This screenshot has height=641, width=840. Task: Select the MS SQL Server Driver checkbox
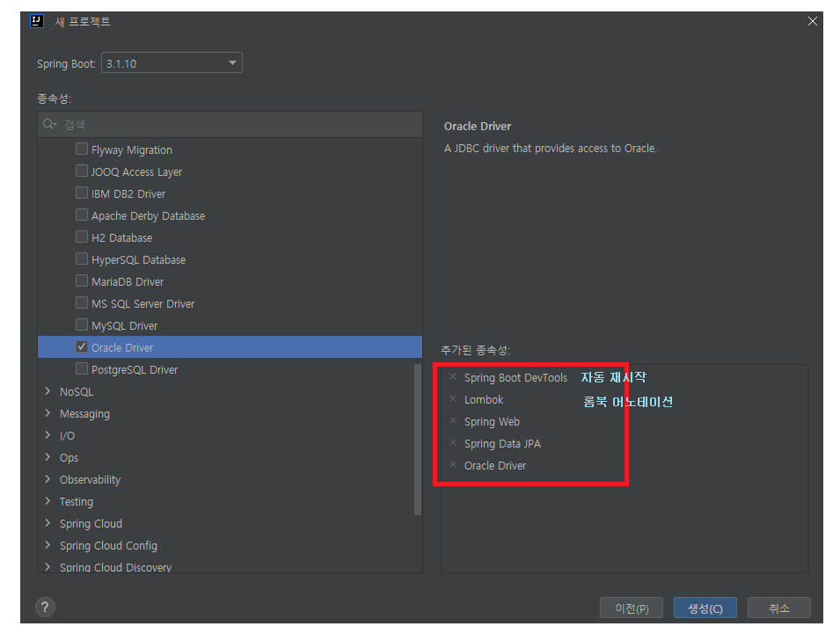coord(82,302)
